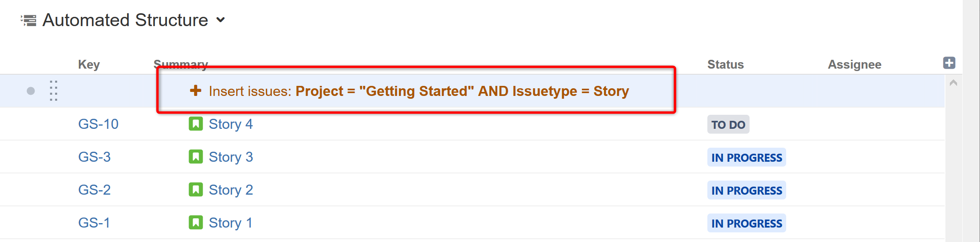Click the Story 2 issue type icon

point(196,190)
